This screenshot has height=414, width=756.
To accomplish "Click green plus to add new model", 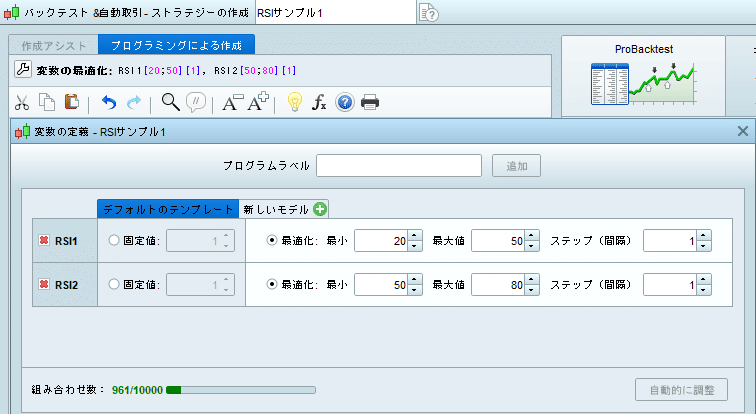I will 320,209.
